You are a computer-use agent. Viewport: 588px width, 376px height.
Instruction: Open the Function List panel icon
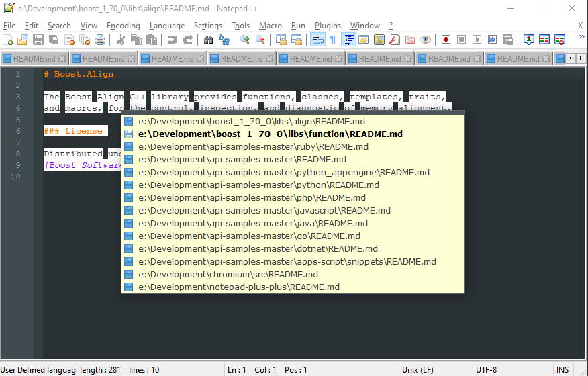[x=395, y=40]
